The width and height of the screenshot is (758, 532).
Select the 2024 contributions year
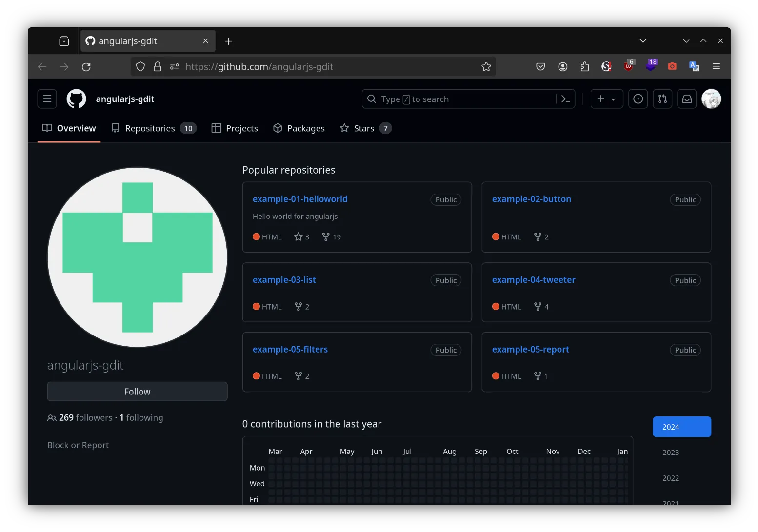[x=682, y=427]
